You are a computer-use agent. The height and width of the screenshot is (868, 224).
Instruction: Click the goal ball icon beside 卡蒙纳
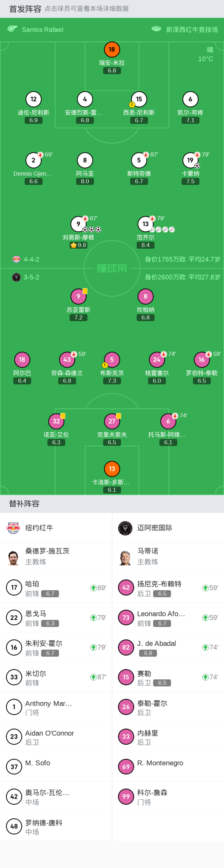tap(197, 165)
